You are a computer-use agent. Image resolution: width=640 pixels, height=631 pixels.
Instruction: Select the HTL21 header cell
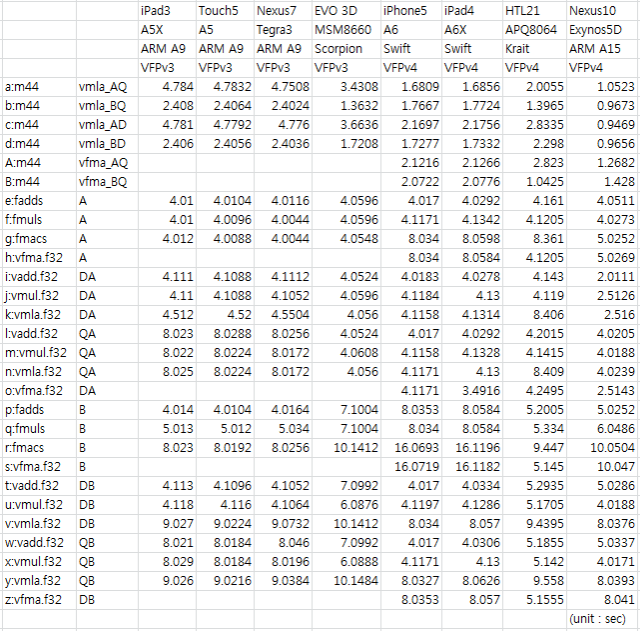click(x=534, y=11)
